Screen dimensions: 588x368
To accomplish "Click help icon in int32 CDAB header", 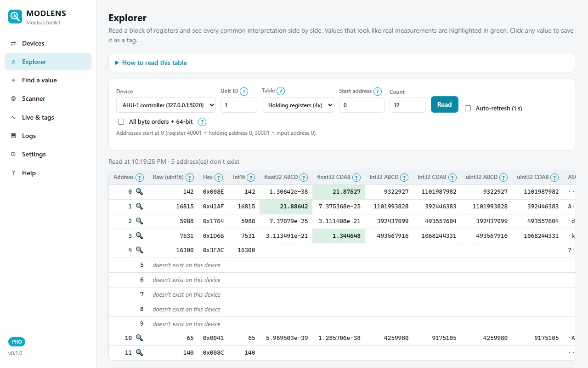I will [452, 178].
